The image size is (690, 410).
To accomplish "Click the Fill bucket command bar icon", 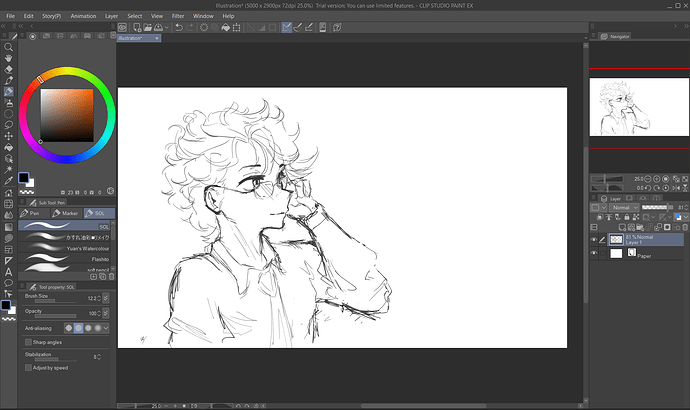I will tap(225, 27).
